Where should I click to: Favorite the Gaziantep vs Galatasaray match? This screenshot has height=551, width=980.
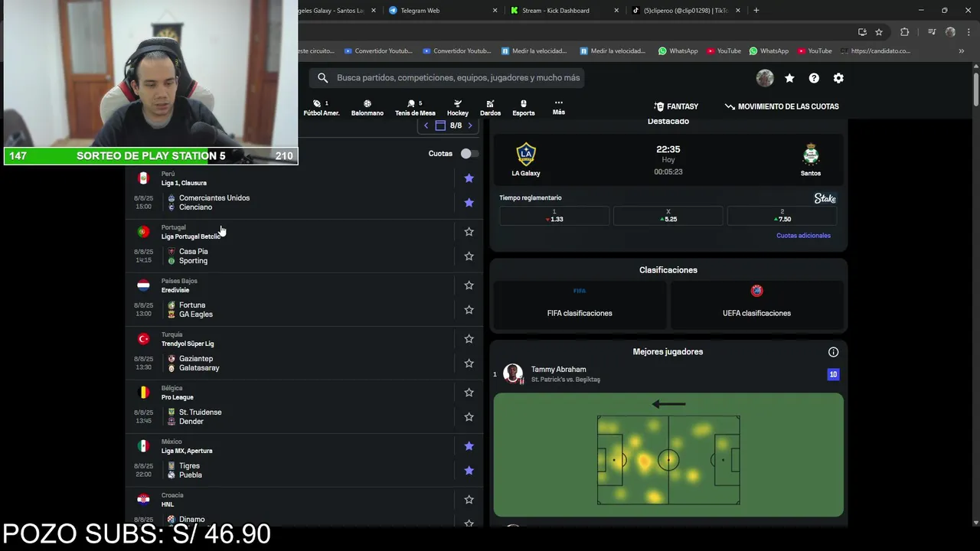point(469,364)
